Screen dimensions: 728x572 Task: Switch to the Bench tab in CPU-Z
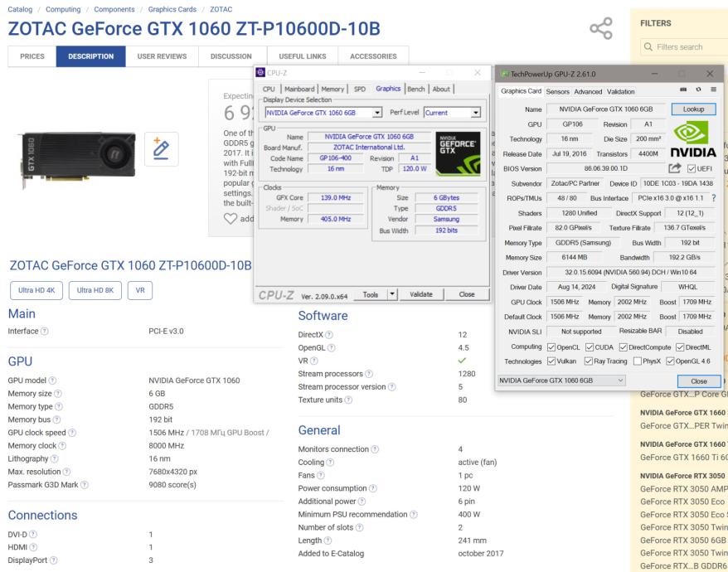[x=415, y=89]
